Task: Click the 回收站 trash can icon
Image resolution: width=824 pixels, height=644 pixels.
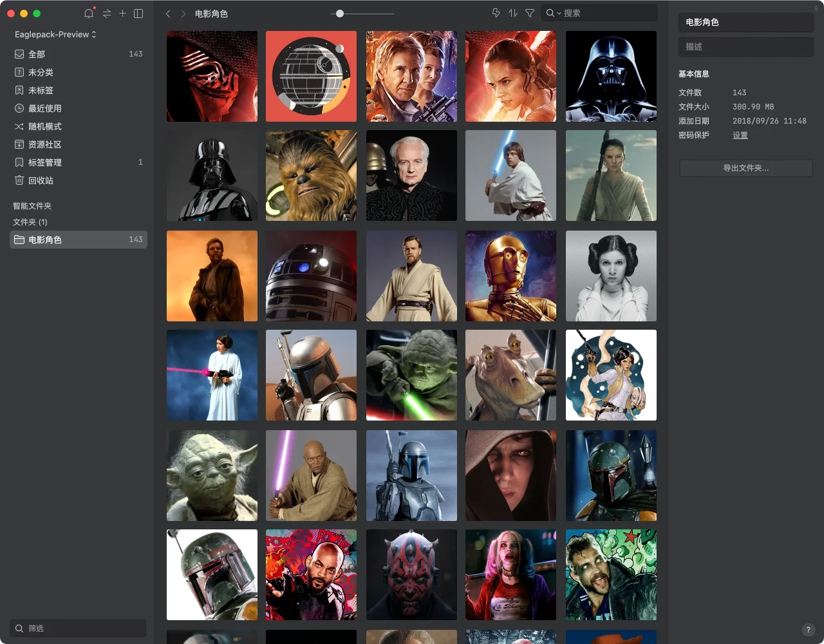Action: pos(19,180)
